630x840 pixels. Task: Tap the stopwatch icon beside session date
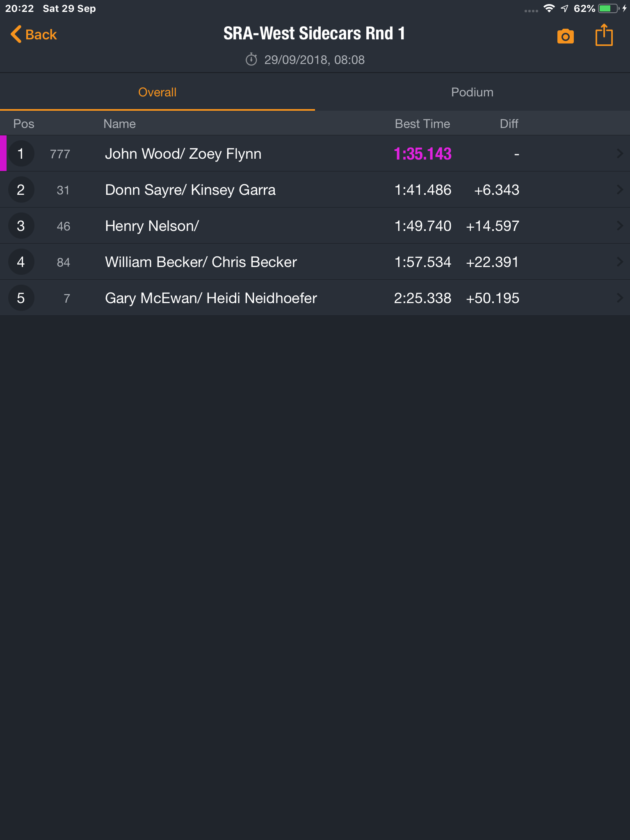coord(251,60)
